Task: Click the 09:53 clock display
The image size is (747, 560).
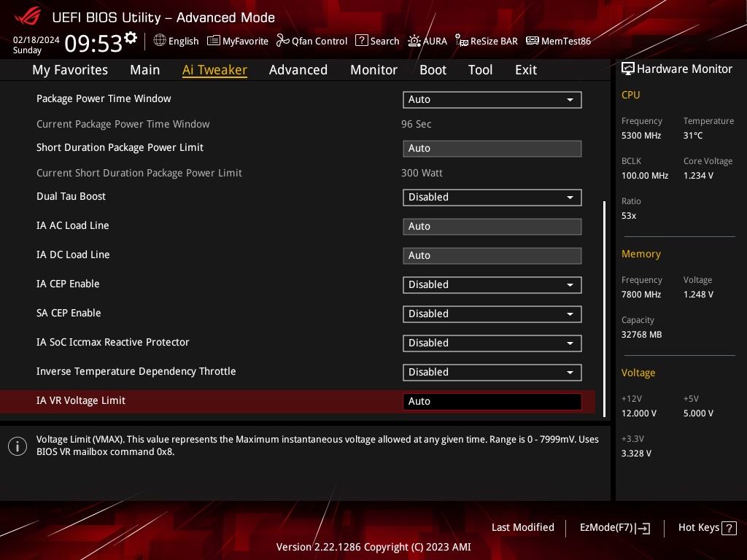Action: (x=93, y=43)
